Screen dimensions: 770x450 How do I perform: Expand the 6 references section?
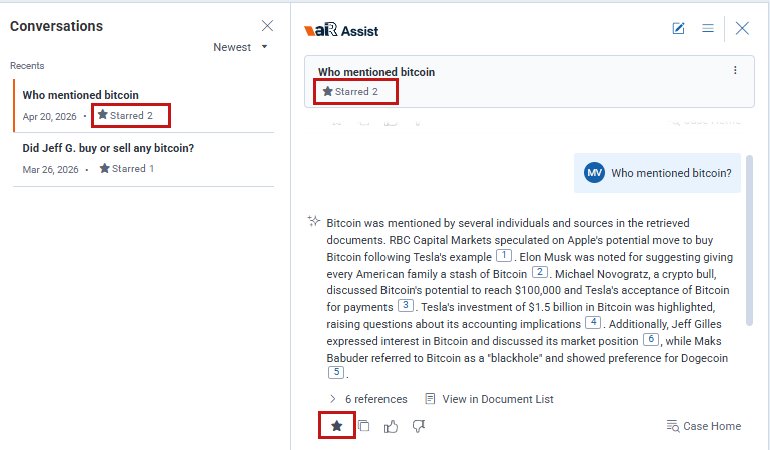pos(368,399)
